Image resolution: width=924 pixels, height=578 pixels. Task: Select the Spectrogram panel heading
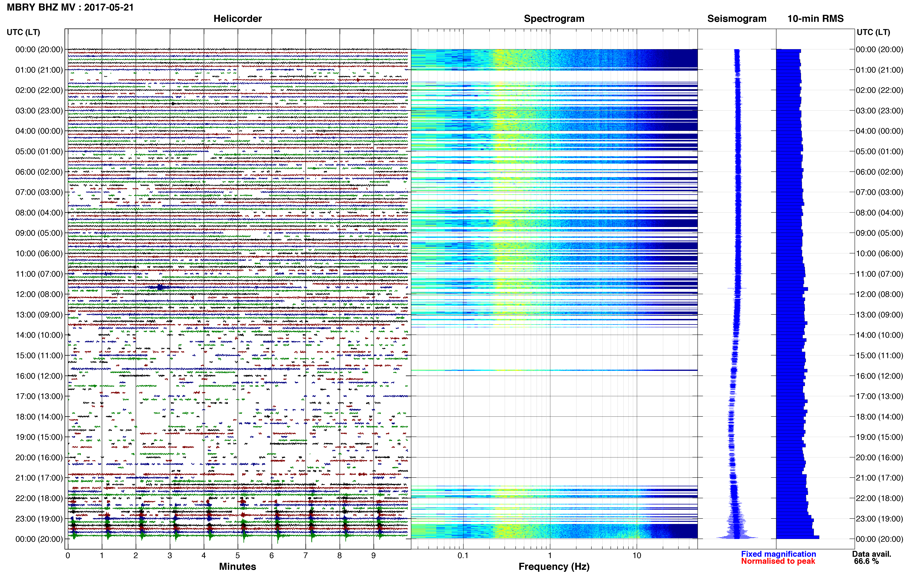tap(554, 18)
